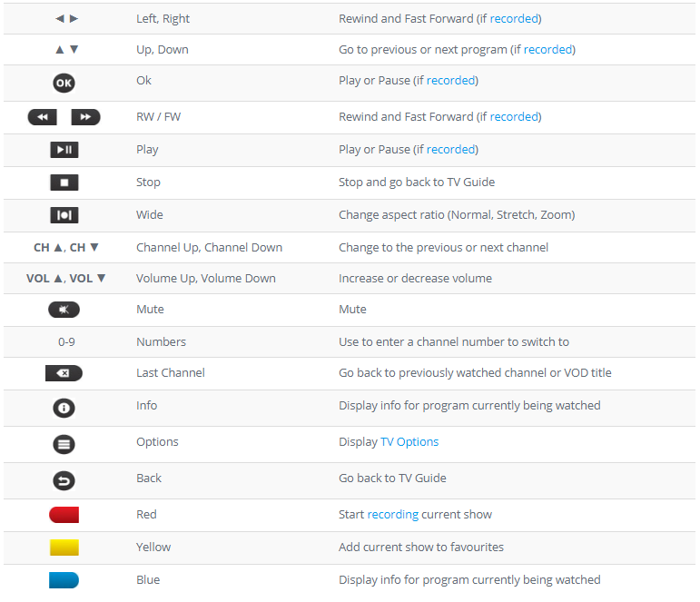Click the Wide aspect ratio icon
Screen dimensions: 700x602
[64, 215]
